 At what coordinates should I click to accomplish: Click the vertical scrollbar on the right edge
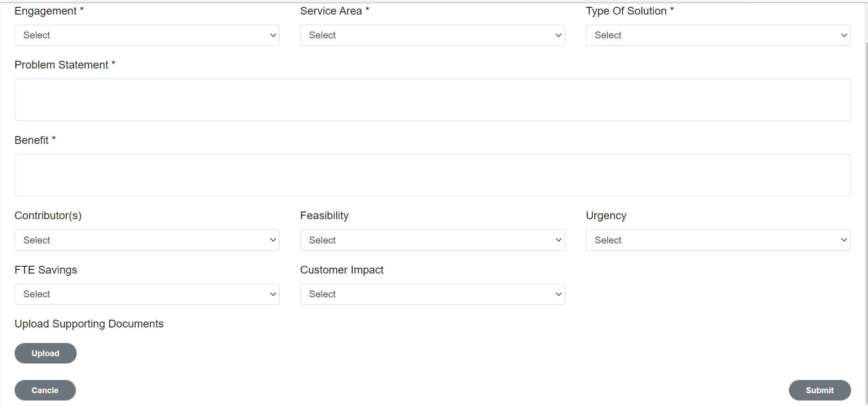click(865, 183)
